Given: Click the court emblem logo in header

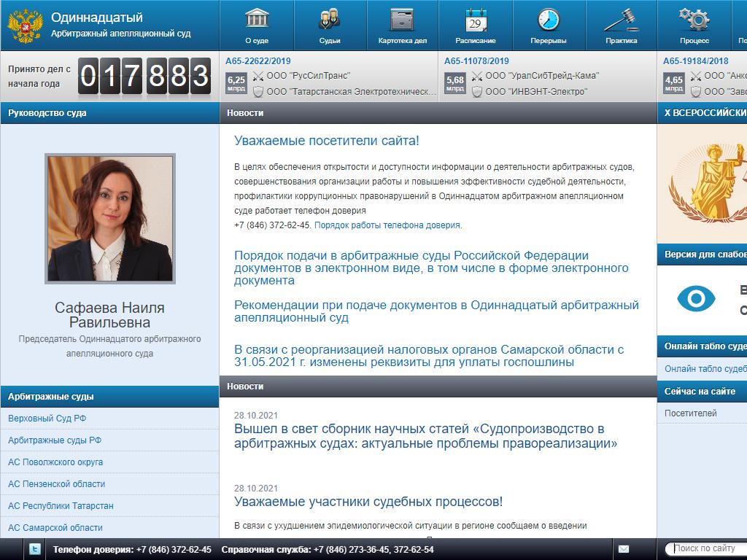Looking at the screenshot, I should click(x=25, y=26).
